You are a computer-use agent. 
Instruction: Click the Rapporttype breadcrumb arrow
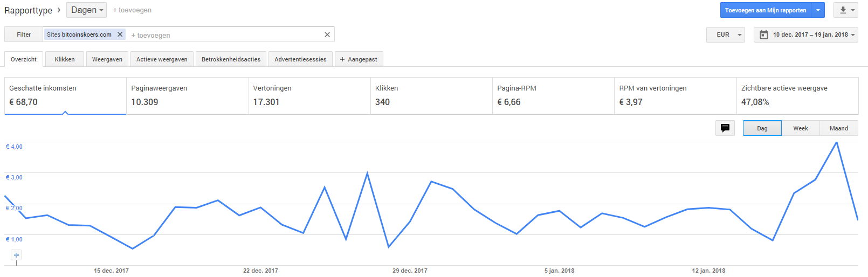point(58,10)
